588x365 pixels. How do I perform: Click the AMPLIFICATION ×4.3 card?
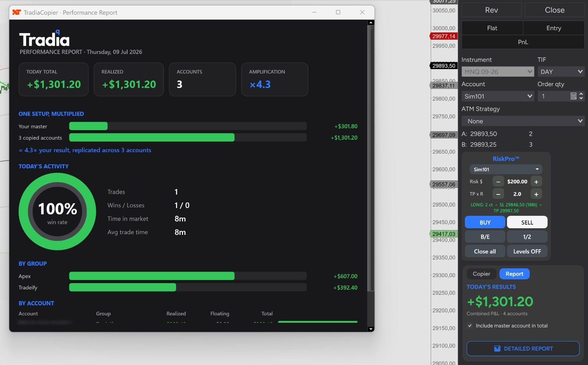[275, 79]
